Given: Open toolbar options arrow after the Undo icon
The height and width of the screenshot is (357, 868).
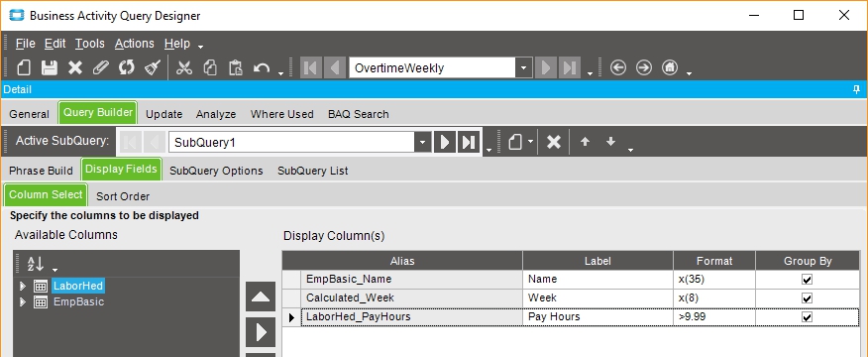Looking at the screenshot, I should pyautogui.click(x=280, y=72).
